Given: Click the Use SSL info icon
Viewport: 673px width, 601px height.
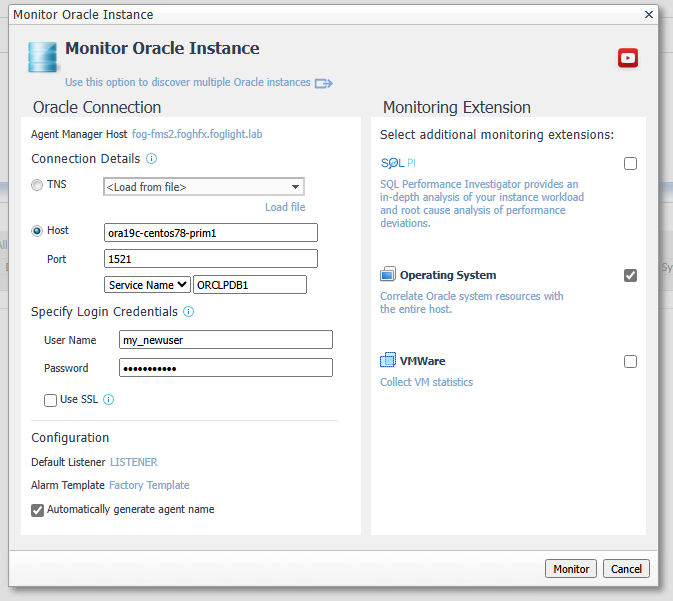Looking at the screenshot, I should click(x=109, y=400).
